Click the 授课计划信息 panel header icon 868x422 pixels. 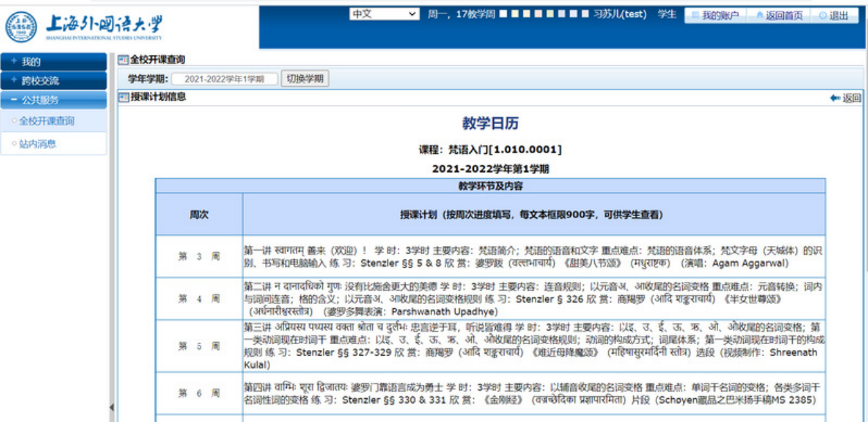(123, 98)
